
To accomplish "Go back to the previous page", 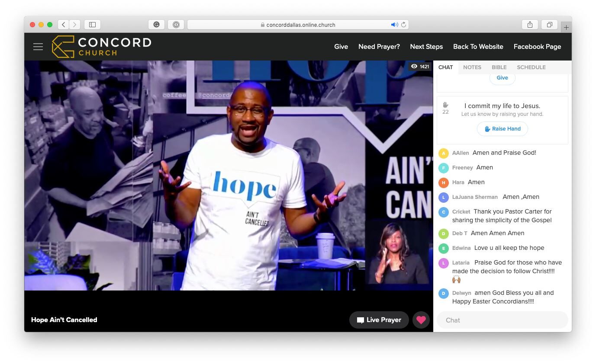I will click(x=64, y=25).
